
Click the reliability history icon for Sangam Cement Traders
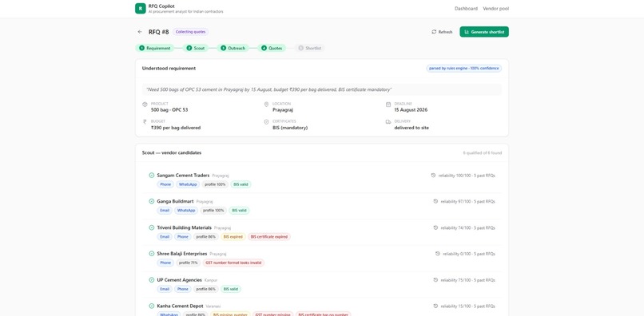pyautogui.click(x=433, y=176)
